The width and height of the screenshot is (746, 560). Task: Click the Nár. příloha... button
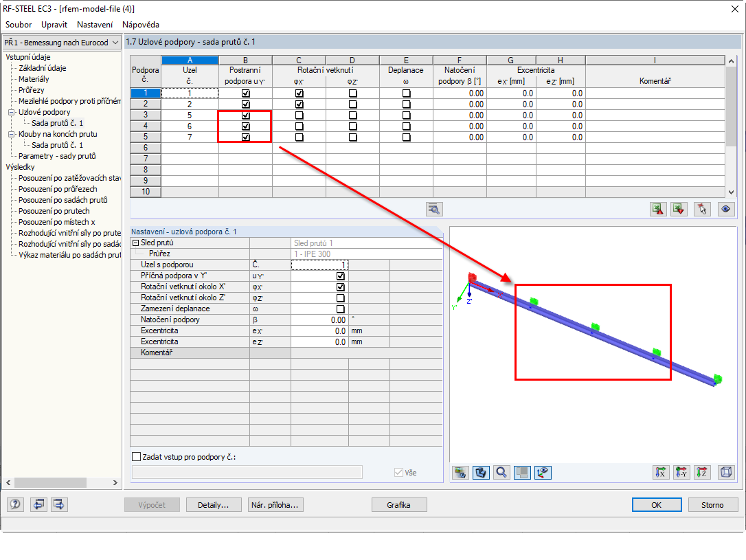point(275,505)
